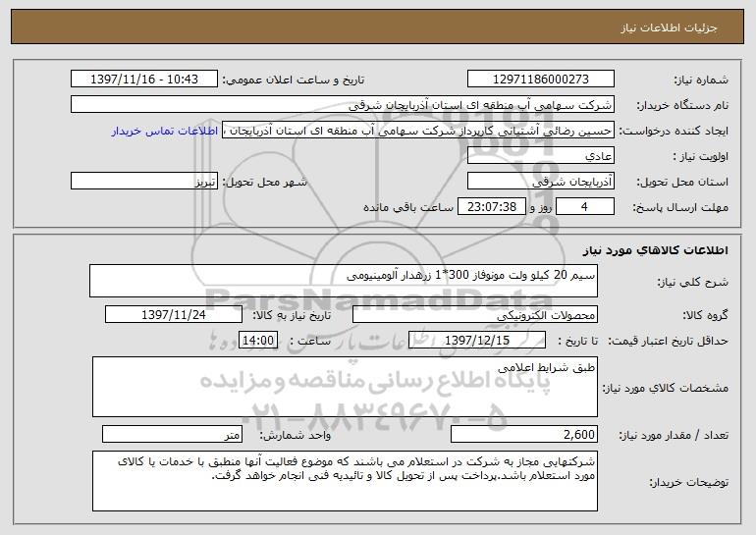Click the اولویت نیاز field showing عادی
The width and height of the screenshot is (756, 535).
[540, 156]
